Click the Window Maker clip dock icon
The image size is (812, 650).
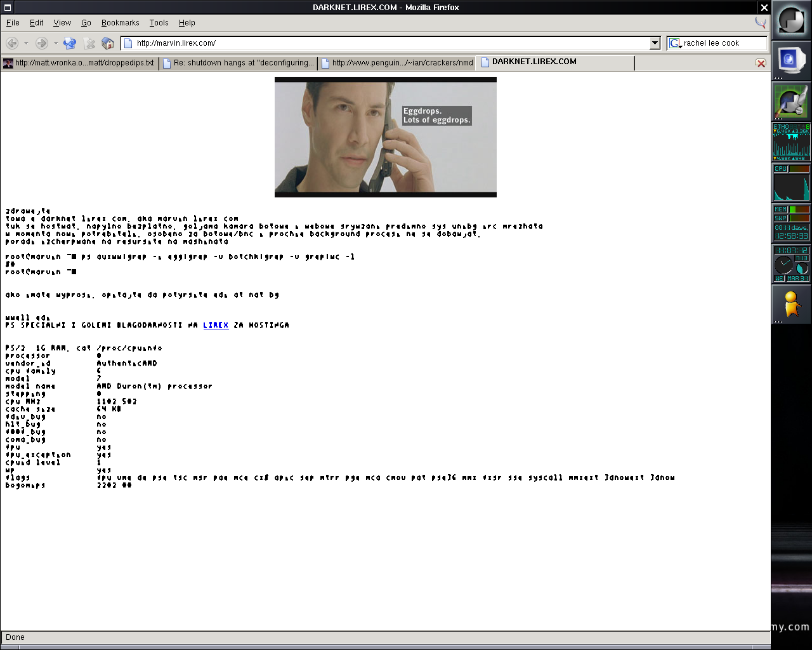791,20
